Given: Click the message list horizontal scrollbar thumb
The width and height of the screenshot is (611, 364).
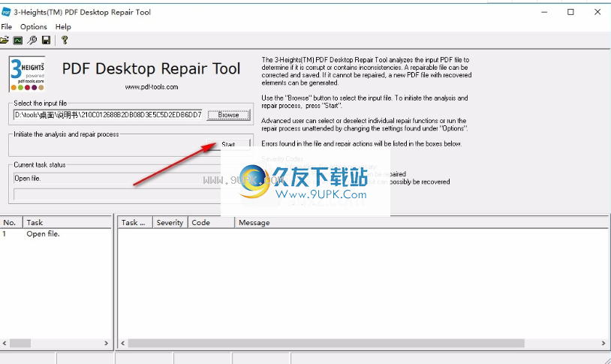Looking at the screenshot, I should tap(327, 343).
